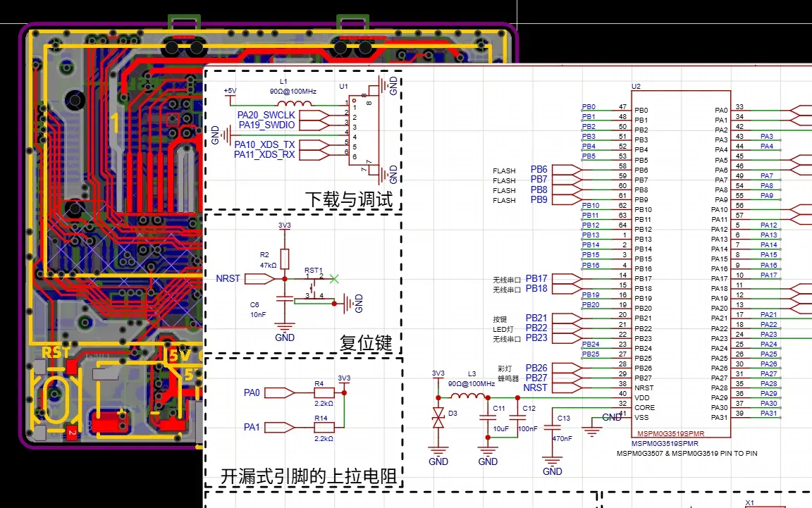
Task: Select the D3 diode symbol
Action: [438, 417]
